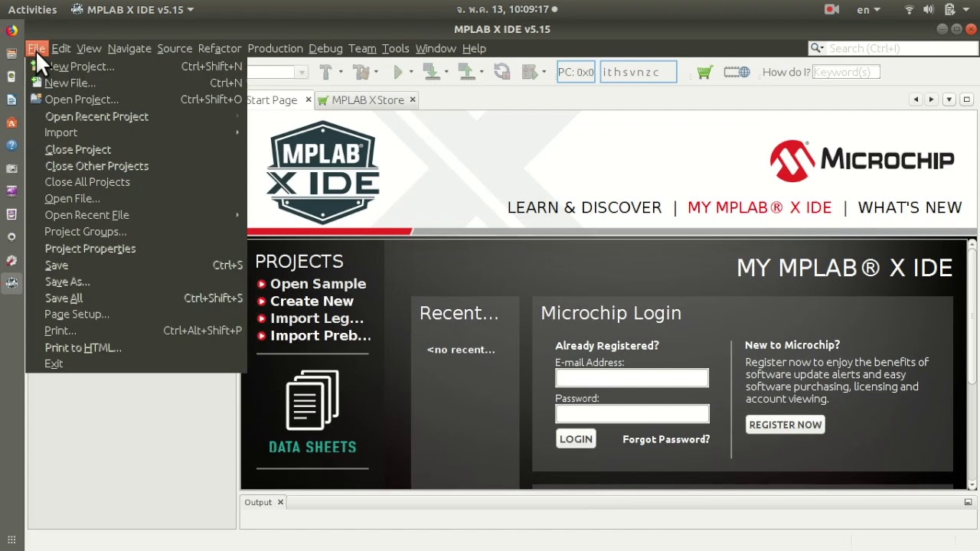Open the WHAT'S NEW section
Viewport: 980px width, 551px height.
[x=910, y=207]
